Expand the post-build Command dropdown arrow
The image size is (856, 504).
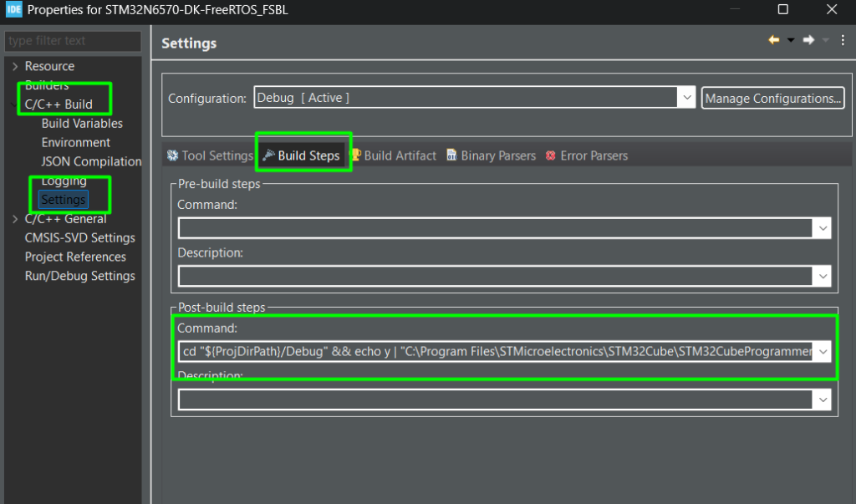pos(823,352)
